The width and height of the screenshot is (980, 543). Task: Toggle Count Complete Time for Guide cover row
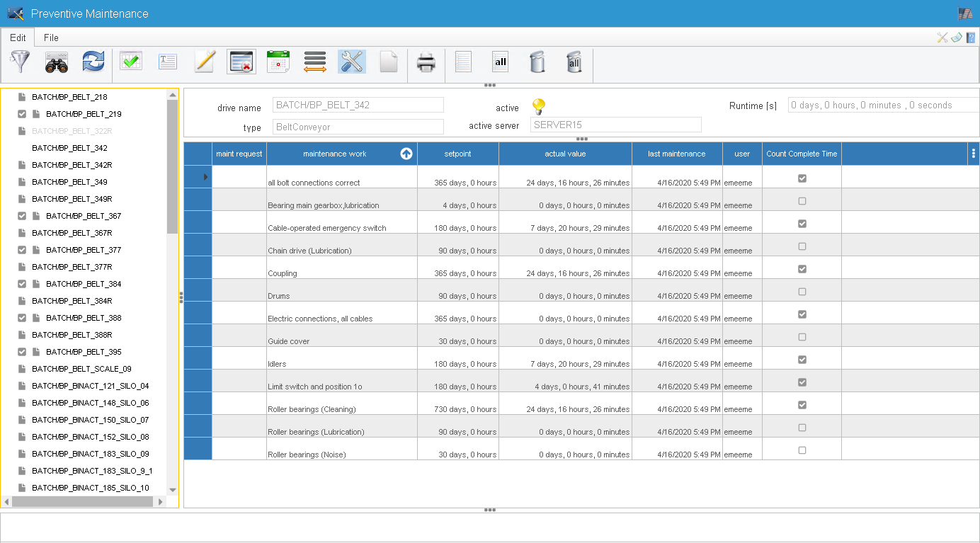click(x=802, y=337)
